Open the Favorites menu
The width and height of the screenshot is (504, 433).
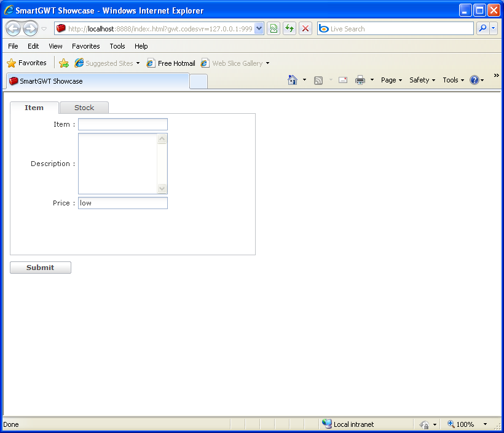(86, 46)
